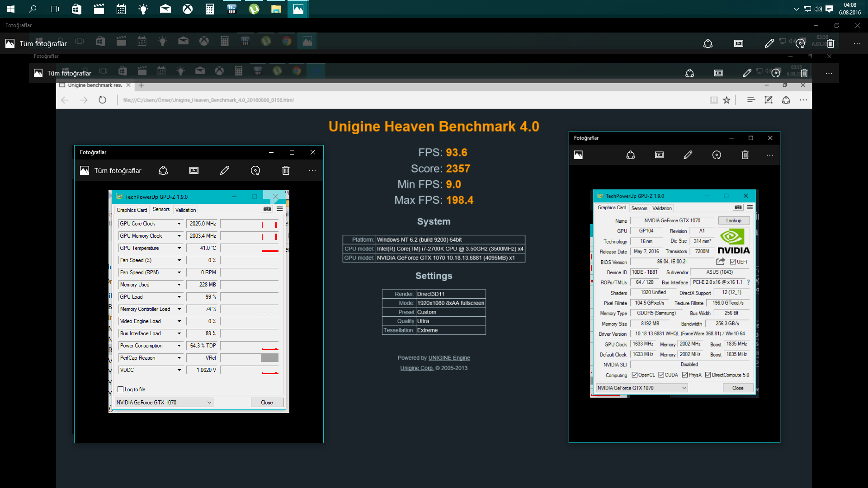Expand GPU Core Clock sensor dropdown
The width and height of the screenshot is (868, 488).
[179, 224]
